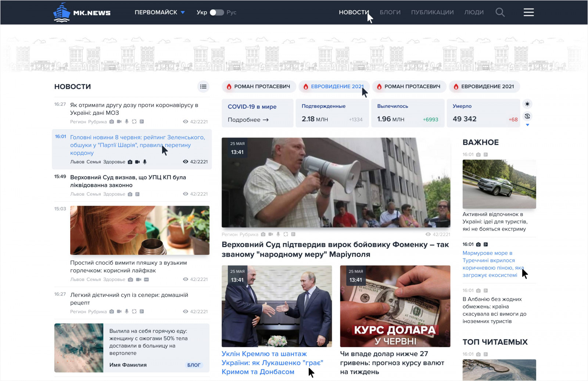The width and height of the screenshot is (588, 381).
Task: Open Имя Фамилия author profile
Action: tap(128, 365)
